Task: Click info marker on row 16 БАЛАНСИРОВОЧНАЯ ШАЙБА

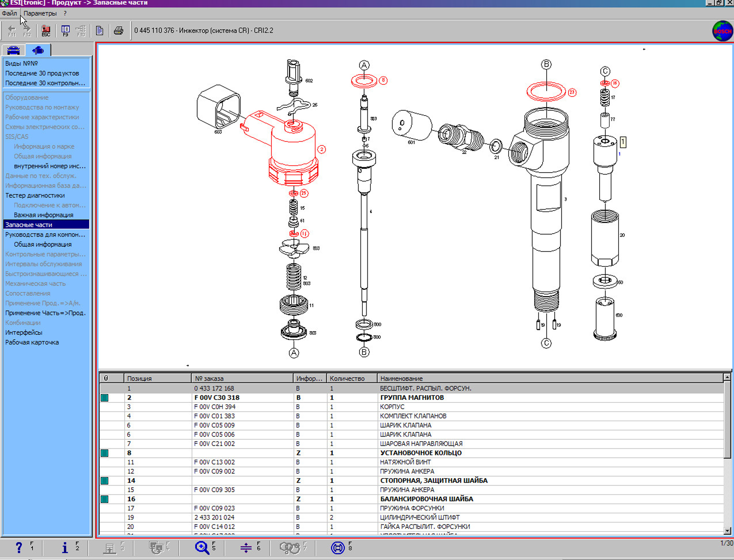Action: coord(105,499)
